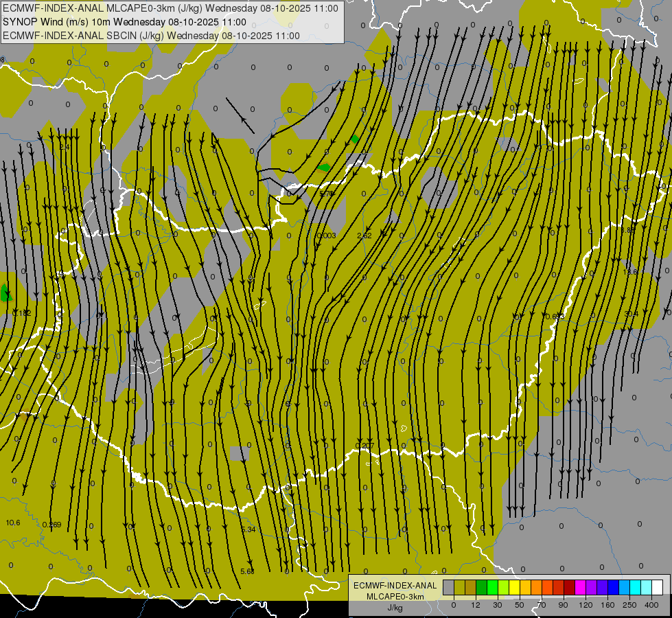Click the legend tick label '30'

498,605
